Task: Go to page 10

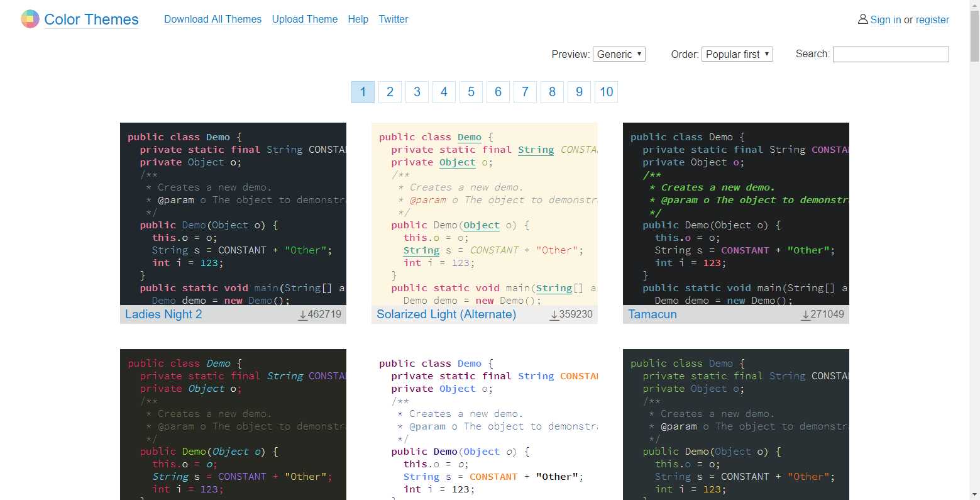Action: 607,92
